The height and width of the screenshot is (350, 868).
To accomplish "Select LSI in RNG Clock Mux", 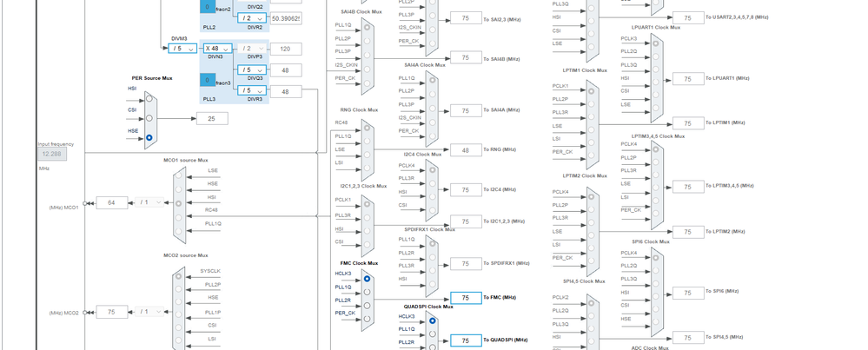I will [367, 169].
